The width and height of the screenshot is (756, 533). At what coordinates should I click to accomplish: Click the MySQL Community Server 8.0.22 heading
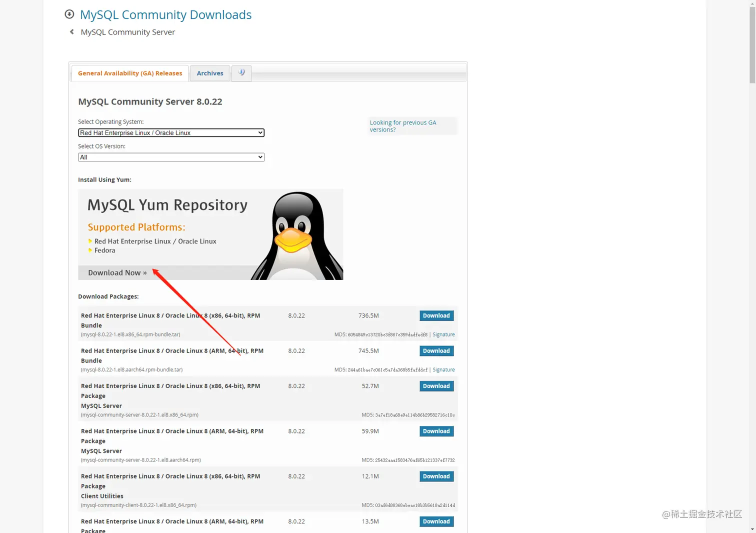[x=150, y=101]
